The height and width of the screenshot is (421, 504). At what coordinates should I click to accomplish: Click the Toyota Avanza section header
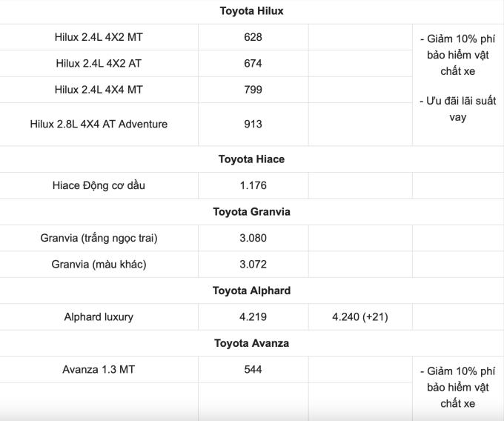point(251,343)
